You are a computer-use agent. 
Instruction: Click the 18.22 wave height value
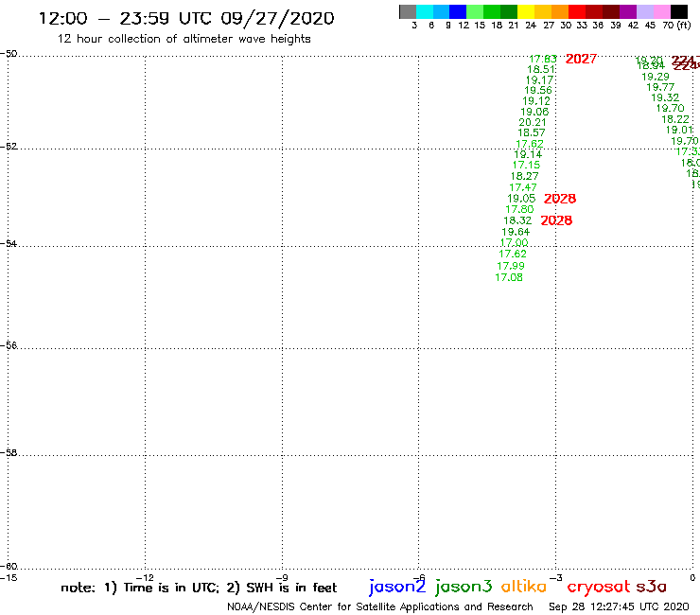[x=675, y=119]
